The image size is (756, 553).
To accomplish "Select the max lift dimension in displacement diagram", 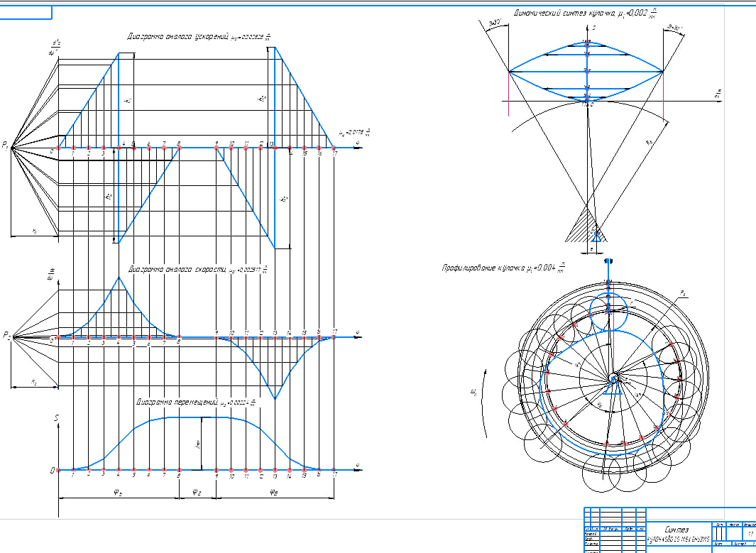I will pos(201,444).
